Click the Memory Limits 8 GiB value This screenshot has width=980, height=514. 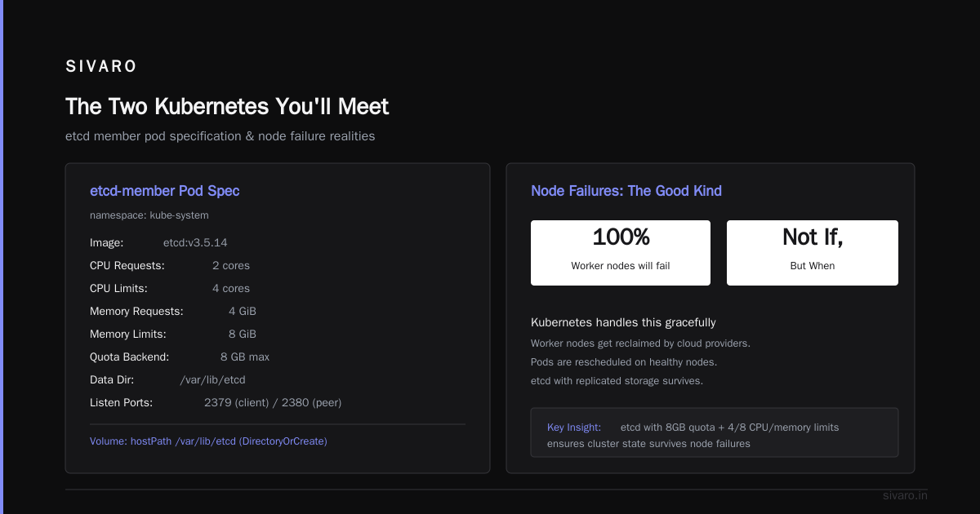click(243, 334)
